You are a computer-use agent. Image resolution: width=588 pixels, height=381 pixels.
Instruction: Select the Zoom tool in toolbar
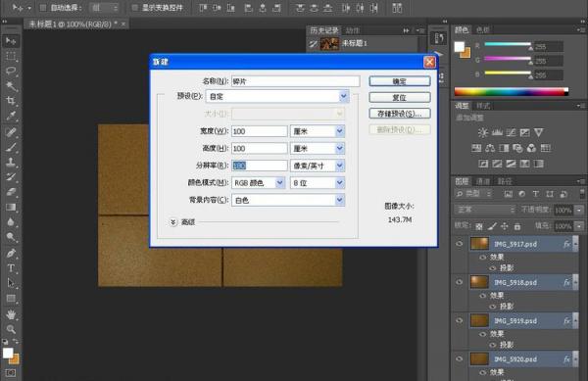(x=11, y=329)
